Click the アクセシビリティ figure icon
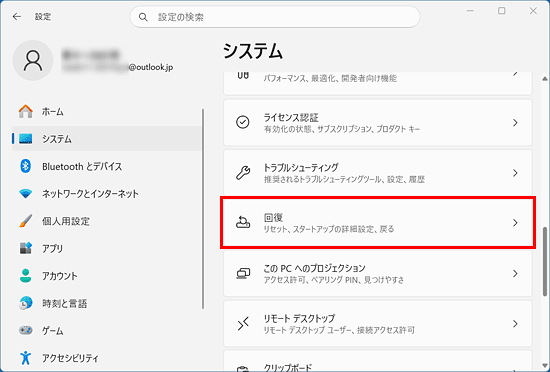550x372 pixels. 25,358
